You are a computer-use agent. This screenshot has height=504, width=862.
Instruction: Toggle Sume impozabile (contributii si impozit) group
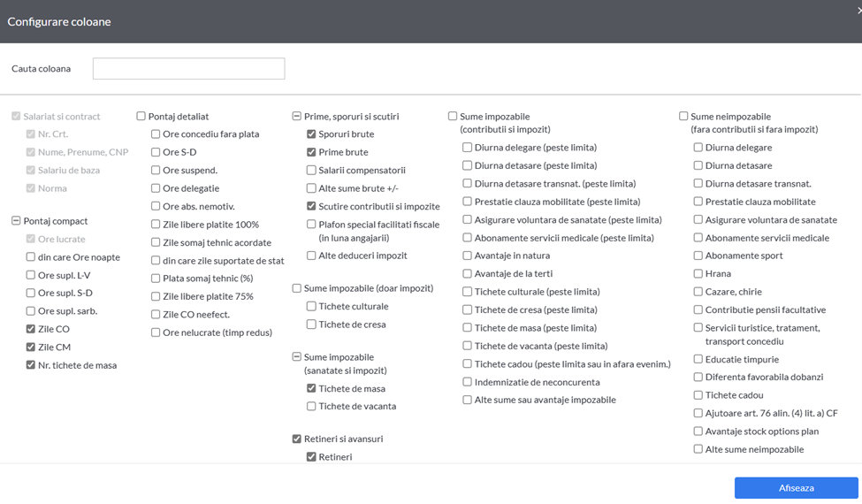tap(453, 116)
